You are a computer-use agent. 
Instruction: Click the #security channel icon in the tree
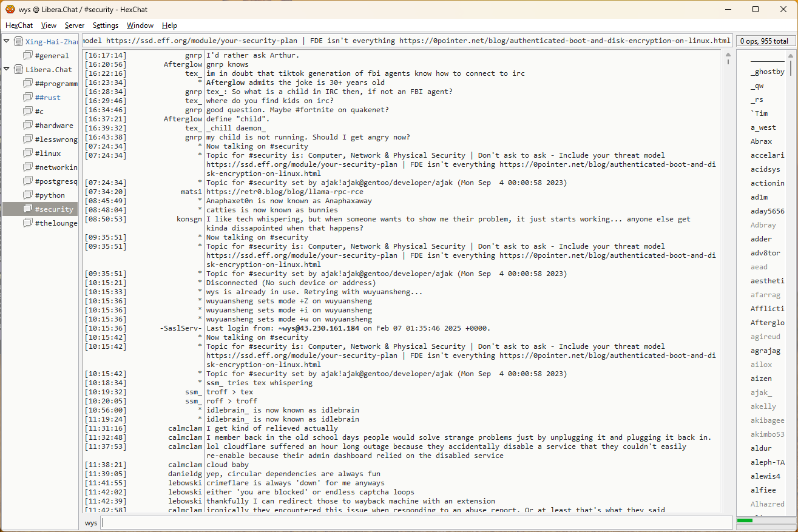[27, 209]
